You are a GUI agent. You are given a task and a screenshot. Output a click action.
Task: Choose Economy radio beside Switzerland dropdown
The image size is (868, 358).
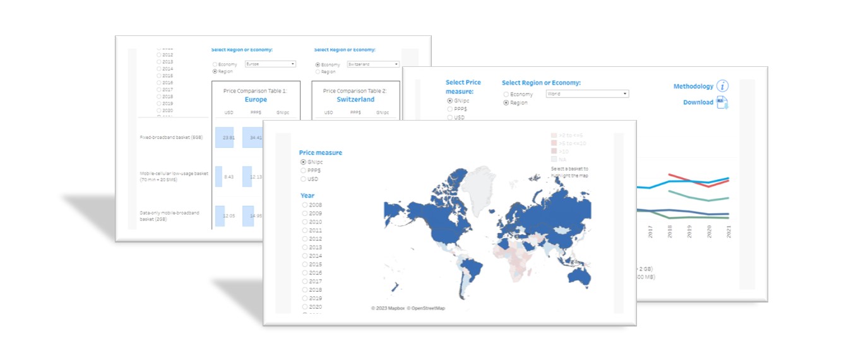click(317, 64)
